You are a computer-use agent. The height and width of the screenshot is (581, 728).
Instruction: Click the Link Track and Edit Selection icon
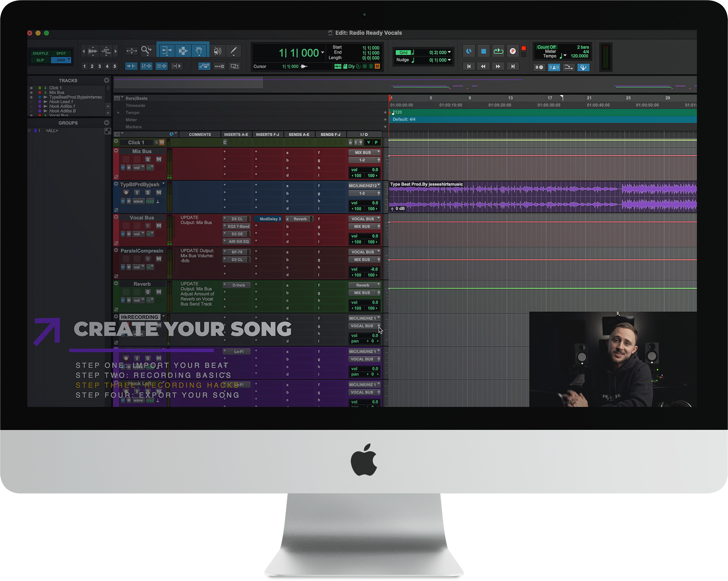(x=162, y=66)
